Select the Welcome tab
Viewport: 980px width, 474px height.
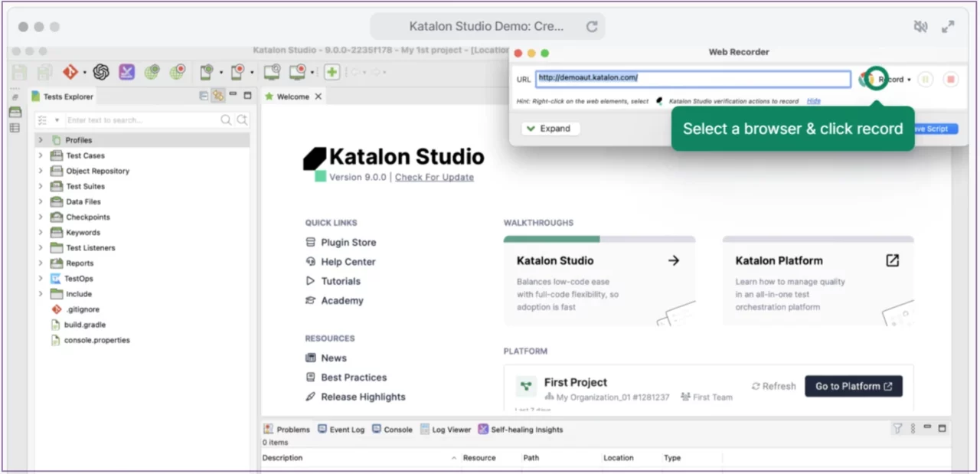(293, 96)
